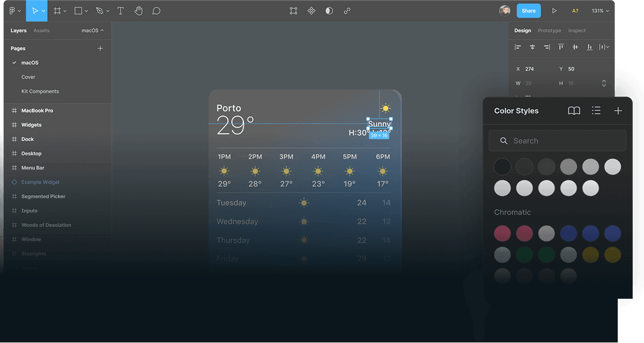Select the Text tool

(120, 10)
